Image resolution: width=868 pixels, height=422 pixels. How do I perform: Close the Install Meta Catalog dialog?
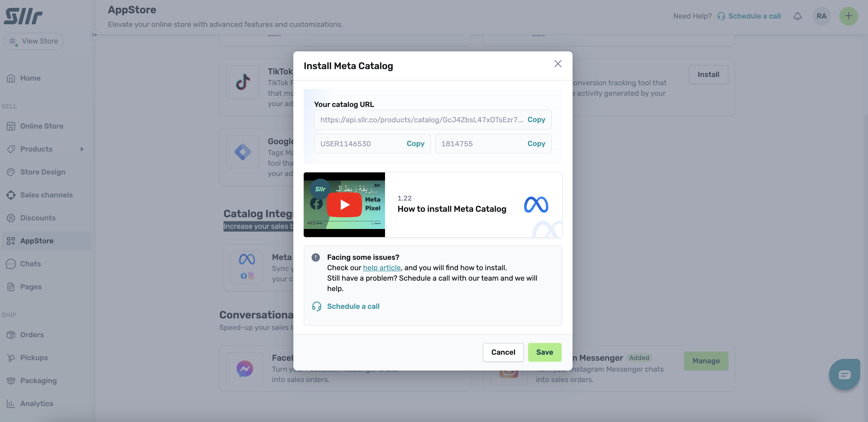[x=558, y=64]
